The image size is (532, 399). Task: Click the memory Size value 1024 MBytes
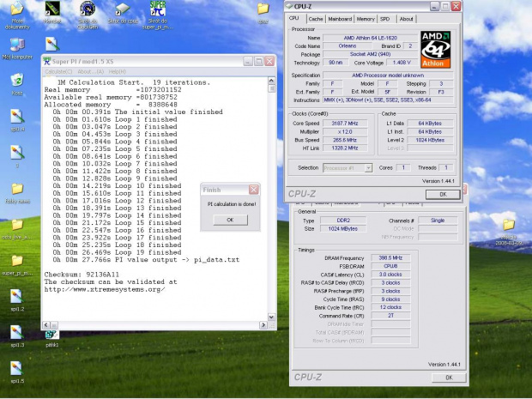[x=343, y=229]
